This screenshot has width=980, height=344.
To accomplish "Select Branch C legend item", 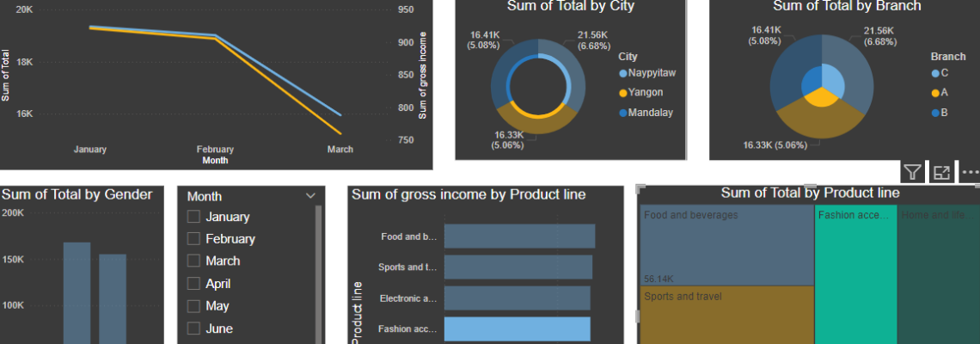I will point(940,73).
